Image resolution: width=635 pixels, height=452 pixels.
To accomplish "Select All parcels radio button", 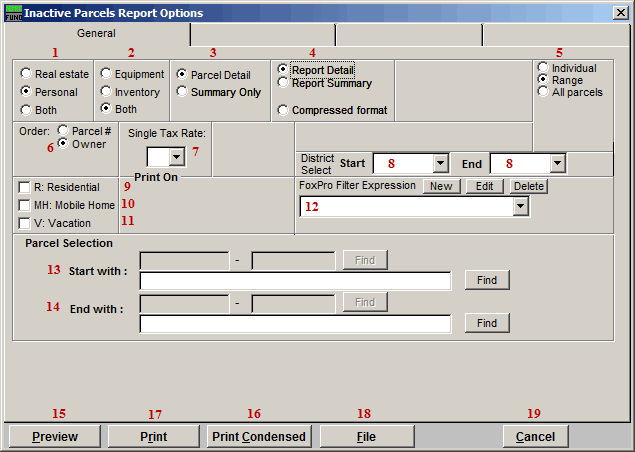I will pos(543,93).
